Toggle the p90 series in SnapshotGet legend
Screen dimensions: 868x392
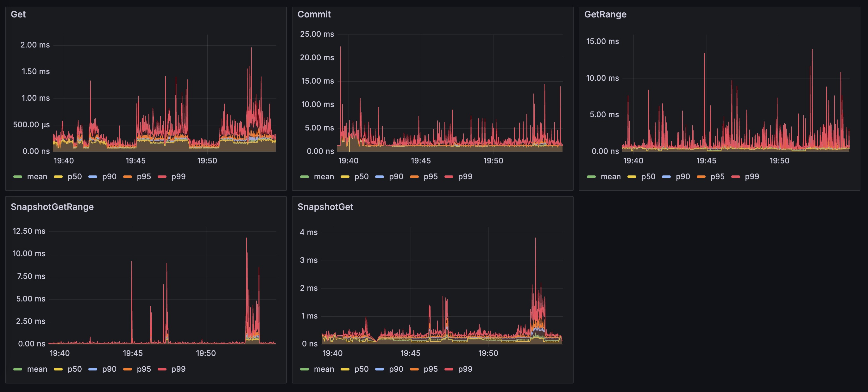point(396,369)
